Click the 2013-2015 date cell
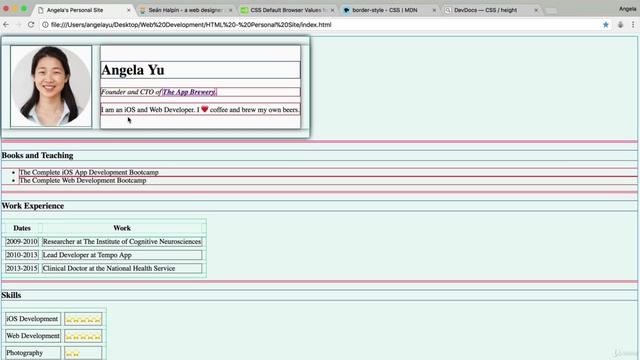The height and width of the screenshot is (360, 640). click(x=22, y=269)
